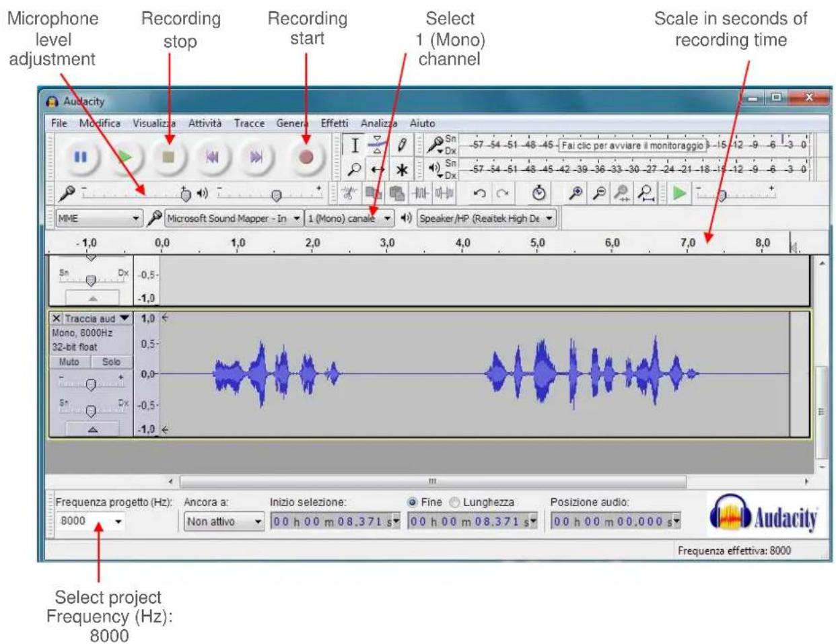Select the Lunghezza radio button
Screen dimensions: 836x644
click(455, 502)
